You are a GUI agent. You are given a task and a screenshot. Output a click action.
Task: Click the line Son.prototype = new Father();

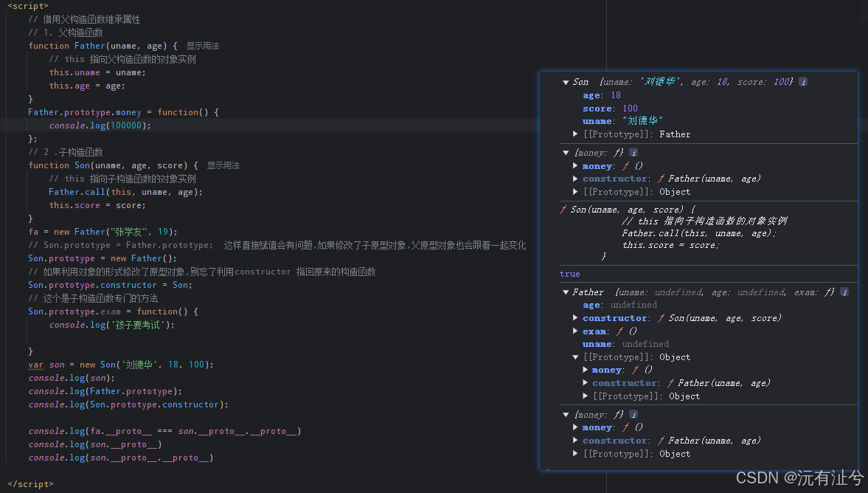(x=103, y=259)
